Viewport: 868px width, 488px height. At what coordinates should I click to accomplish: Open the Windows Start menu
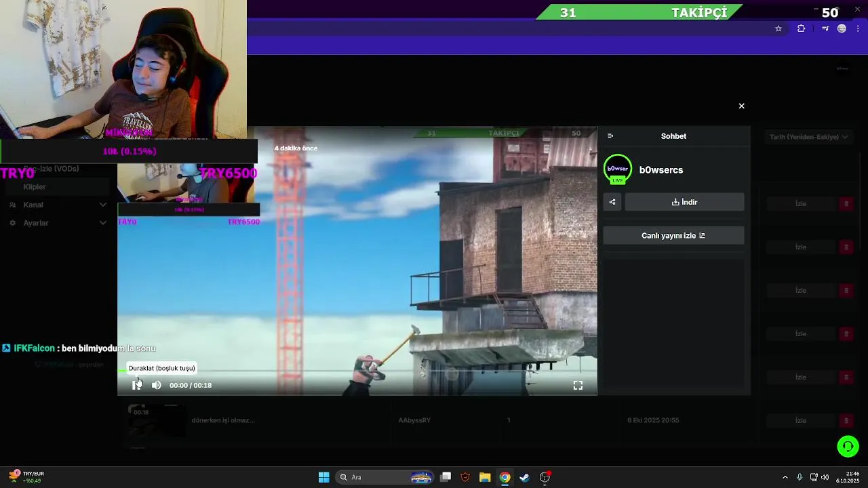tap(324, 477)
